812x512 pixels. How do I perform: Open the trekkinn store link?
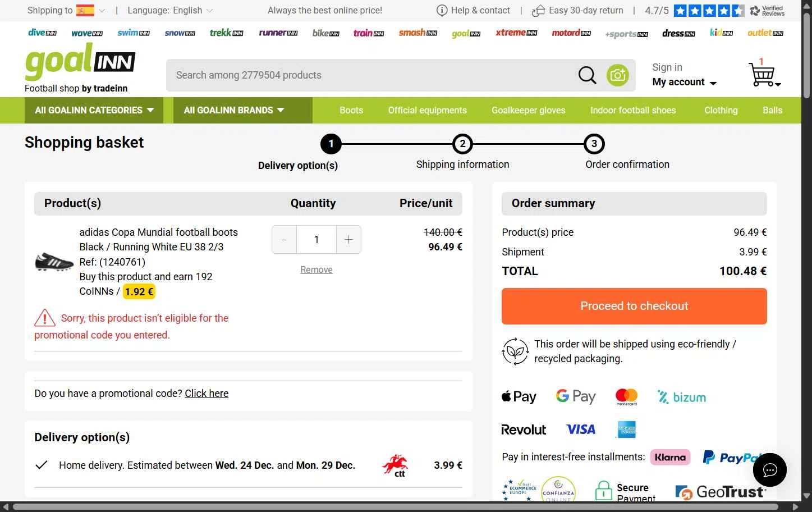click(x=227, y=33)
